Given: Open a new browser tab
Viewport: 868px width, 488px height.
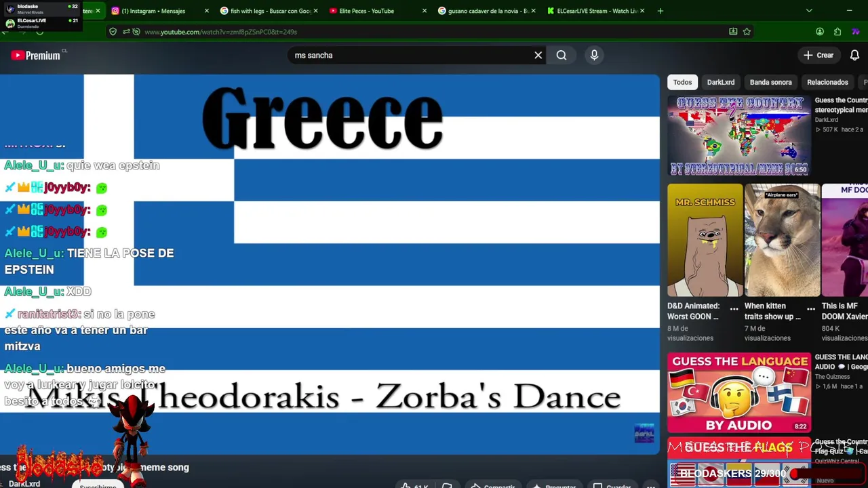Looking at the screenshot, I should click(x=660, y=11).
